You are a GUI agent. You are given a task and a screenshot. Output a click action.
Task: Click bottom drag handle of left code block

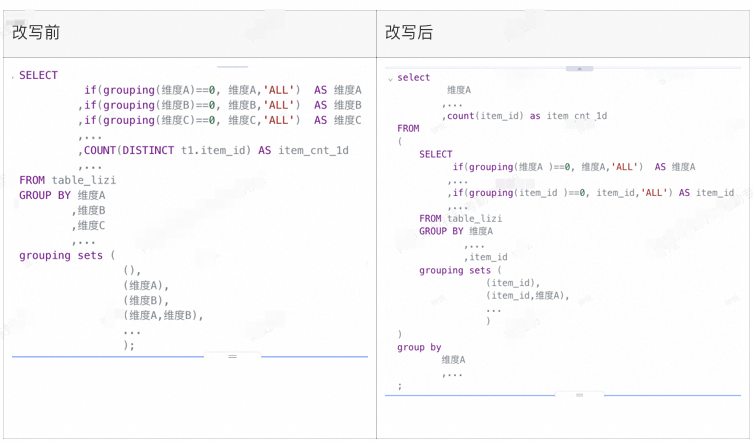point(232,356)
